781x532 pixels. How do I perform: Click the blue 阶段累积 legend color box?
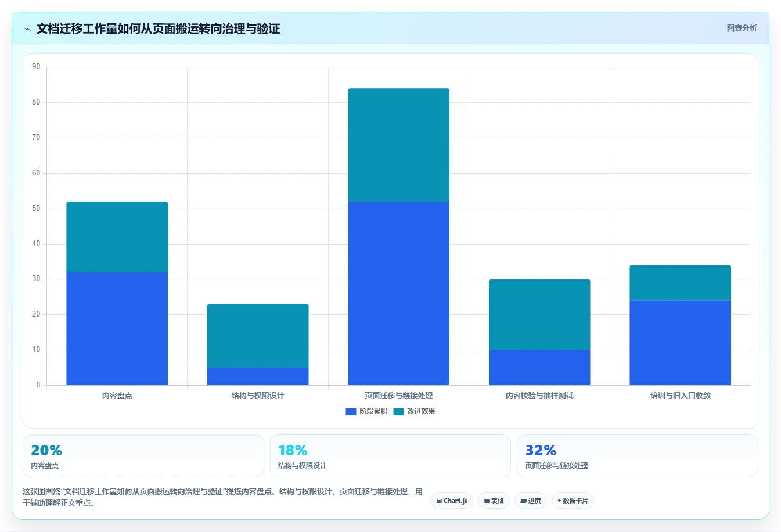coord(351,412)
